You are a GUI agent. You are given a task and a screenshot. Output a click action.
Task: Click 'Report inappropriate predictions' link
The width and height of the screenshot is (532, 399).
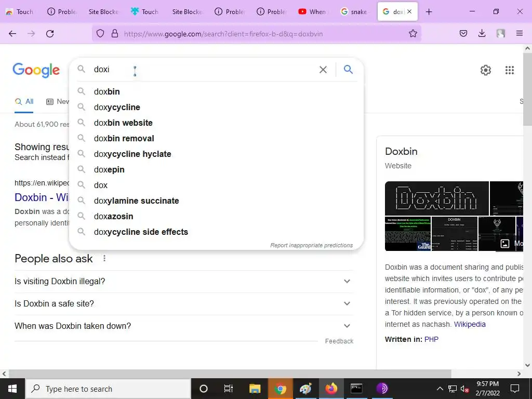click(x=312, y=245)
